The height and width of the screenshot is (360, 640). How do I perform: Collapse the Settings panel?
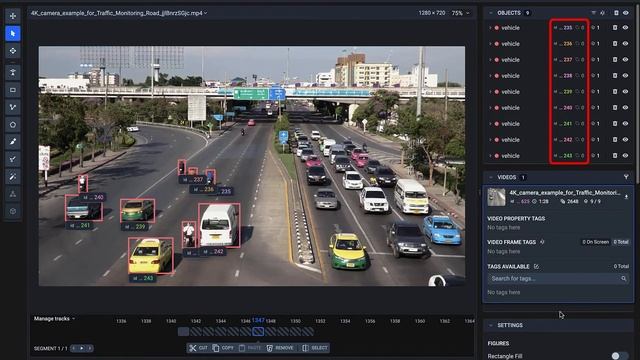491,325
